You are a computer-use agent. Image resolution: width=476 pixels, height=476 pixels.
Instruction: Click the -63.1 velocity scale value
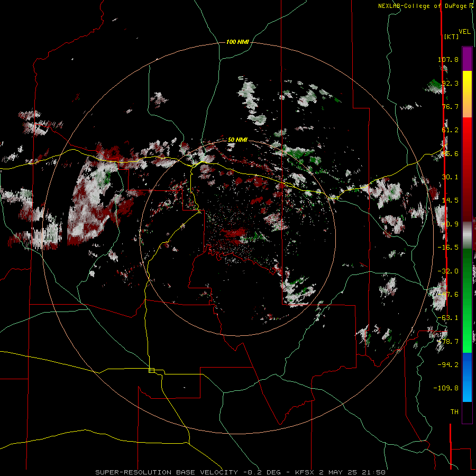(448, 318)
